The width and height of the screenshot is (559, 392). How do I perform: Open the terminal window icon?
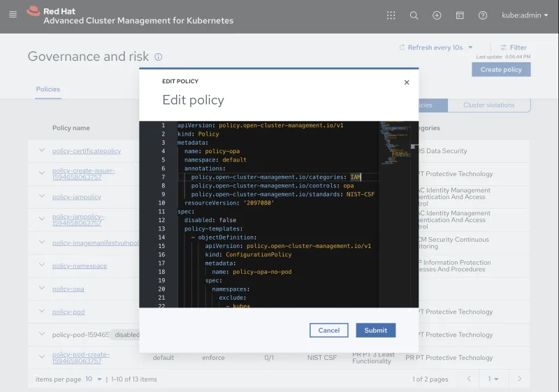(x=460, y=15)
